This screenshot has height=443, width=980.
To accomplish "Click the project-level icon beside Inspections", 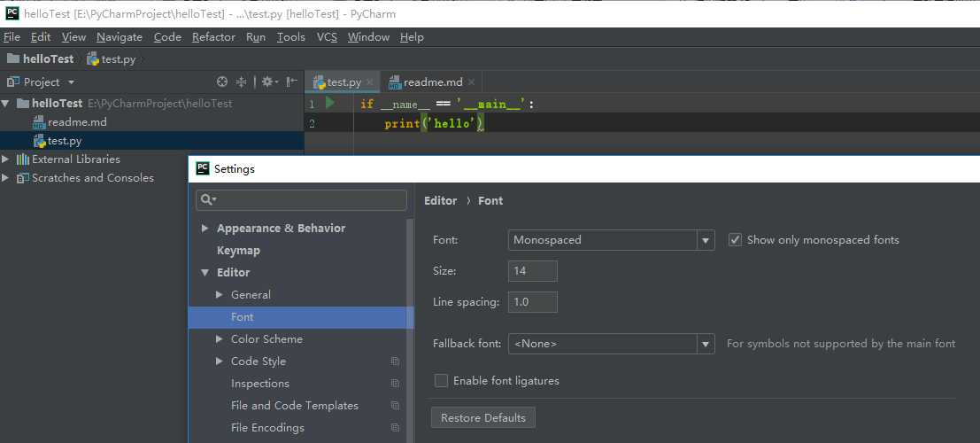I will [x=395, y=383].
